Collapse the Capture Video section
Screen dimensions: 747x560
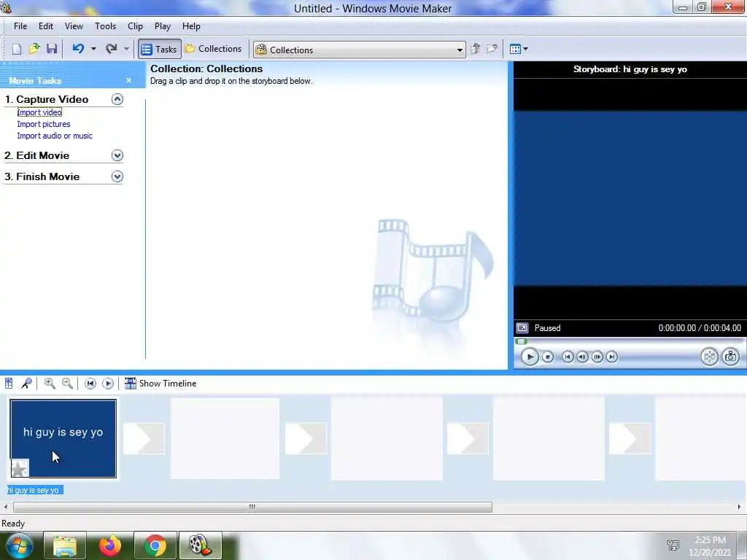pyautogui.click(x=117, y=99)
